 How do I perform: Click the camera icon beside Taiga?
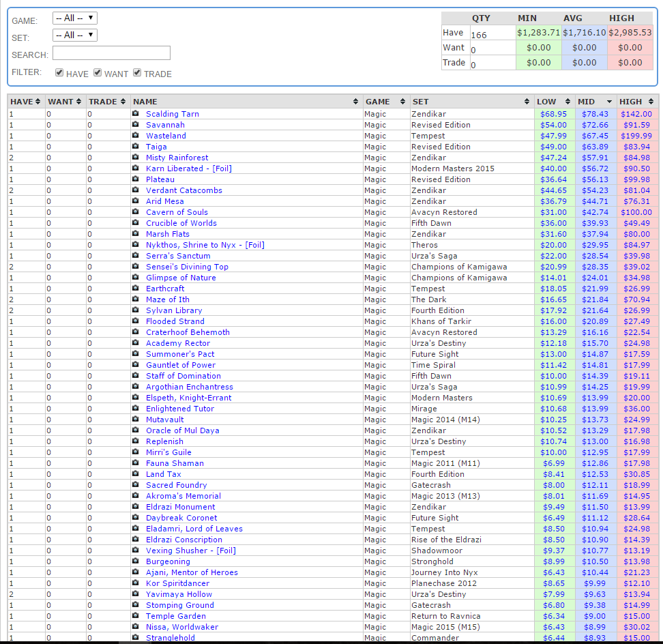tap(135, 146)
